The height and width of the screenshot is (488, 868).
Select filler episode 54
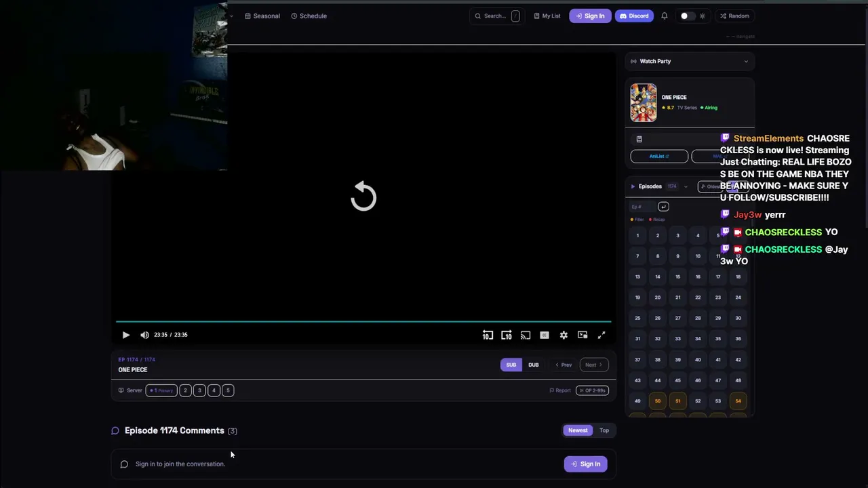738,401
